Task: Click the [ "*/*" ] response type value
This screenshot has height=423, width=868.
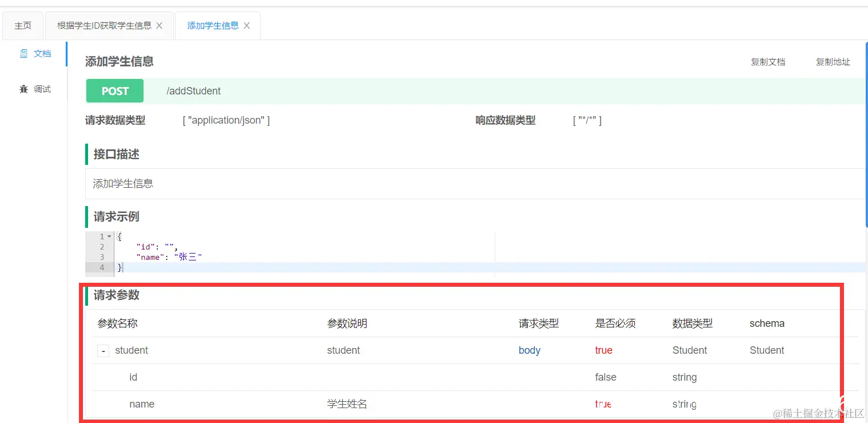Action: pos(587,120)
